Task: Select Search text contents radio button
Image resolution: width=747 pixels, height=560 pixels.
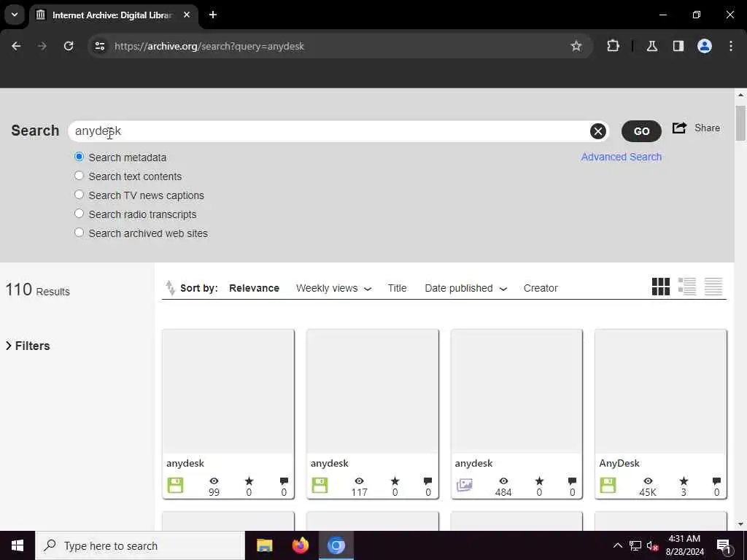Action: click(79, 176)
